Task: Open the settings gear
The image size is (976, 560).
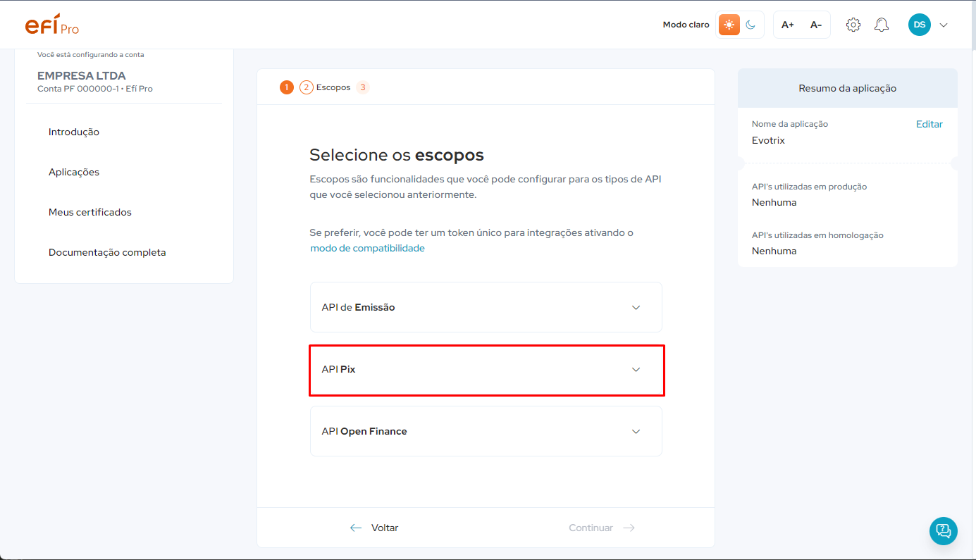Action: [853, 24]
